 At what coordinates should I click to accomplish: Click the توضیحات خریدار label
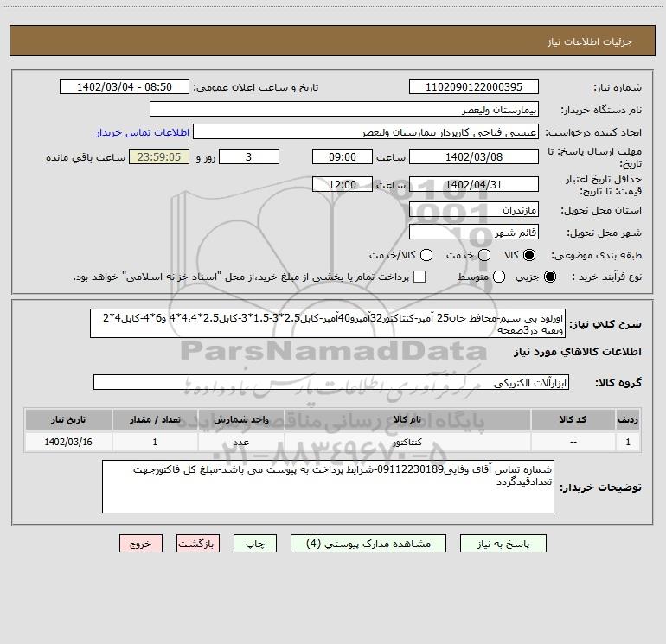600,488
